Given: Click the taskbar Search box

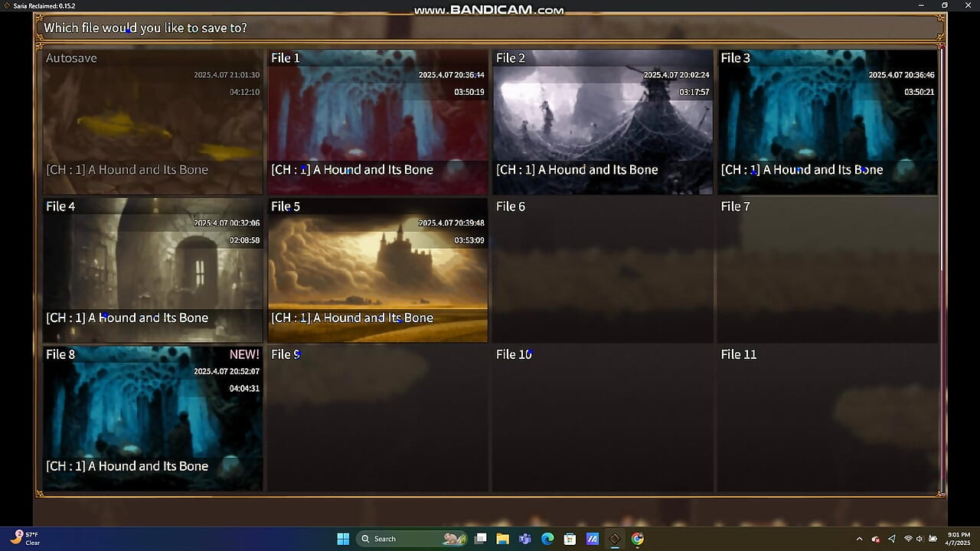Looking at the screenshot, I should tap(413, 539).
